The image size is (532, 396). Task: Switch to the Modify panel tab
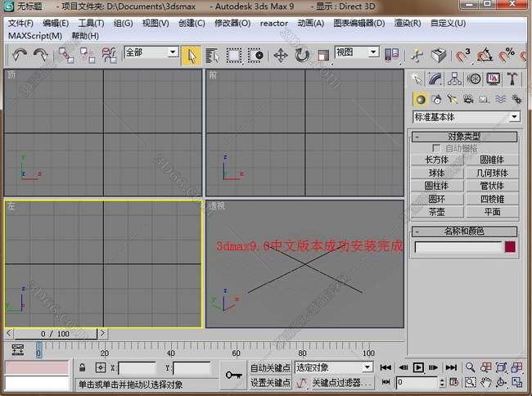(x=435, y=79)
